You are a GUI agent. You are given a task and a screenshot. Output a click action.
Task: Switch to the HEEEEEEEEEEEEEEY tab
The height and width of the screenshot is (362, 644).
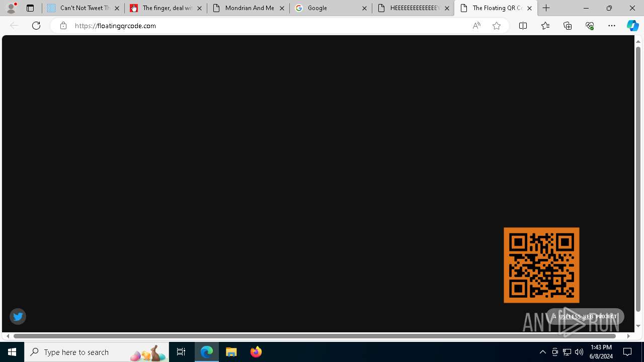point(414,8)
